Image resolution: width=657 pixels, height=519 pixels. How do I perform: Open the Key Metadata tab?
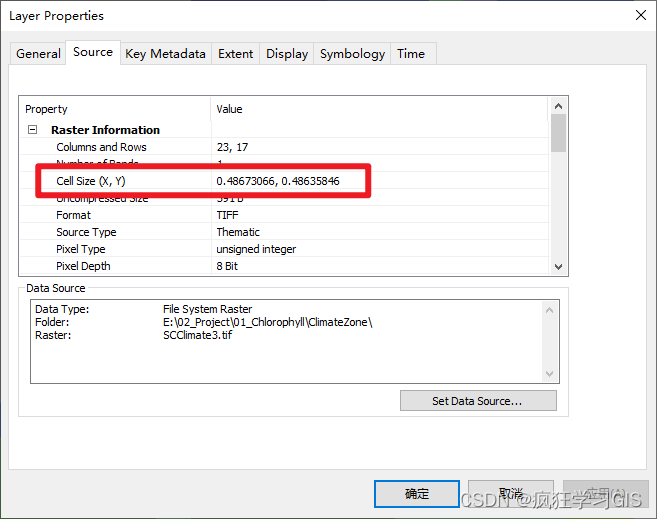coord(166,54)
